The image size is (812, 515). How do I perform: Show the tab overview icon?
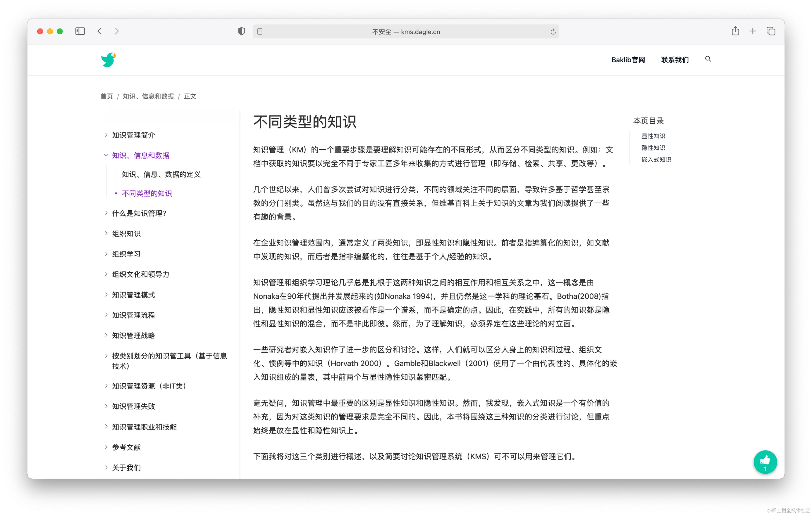click(x=771, y=31)
